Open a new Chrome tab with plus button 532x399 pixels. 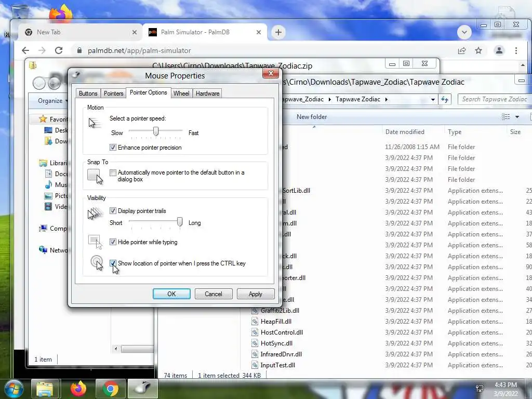pos(278,32)
